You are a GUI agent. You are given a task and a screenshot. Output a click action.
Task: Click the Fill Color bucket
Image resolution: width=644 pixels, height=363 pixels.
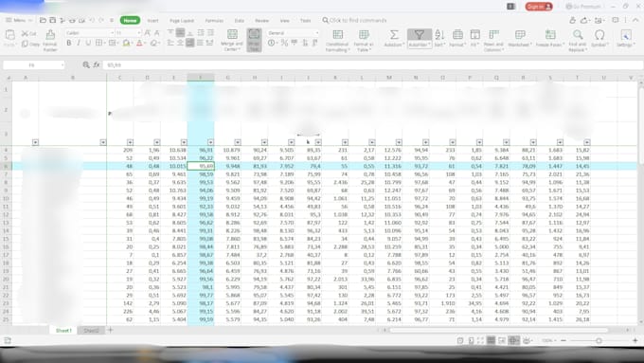pos(127,43)
